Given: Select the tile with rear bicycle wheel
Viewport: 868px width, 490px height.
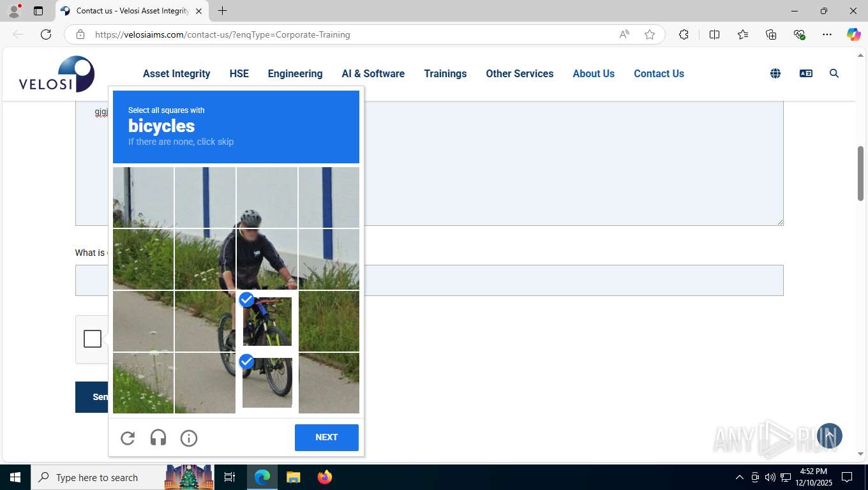Looking at the screenshot, I should pos(205,321).
